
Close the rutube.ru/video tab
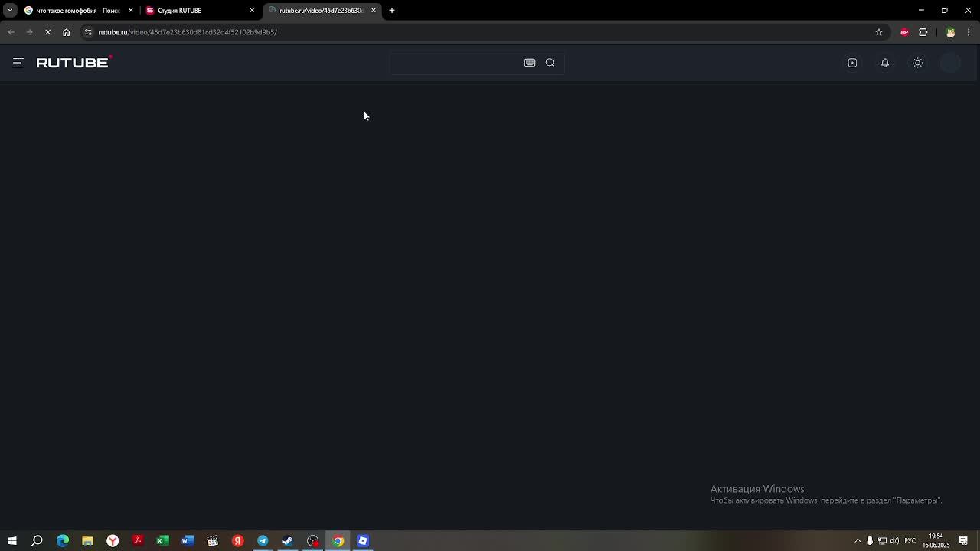pyautogui.click(x=374, y=11)
